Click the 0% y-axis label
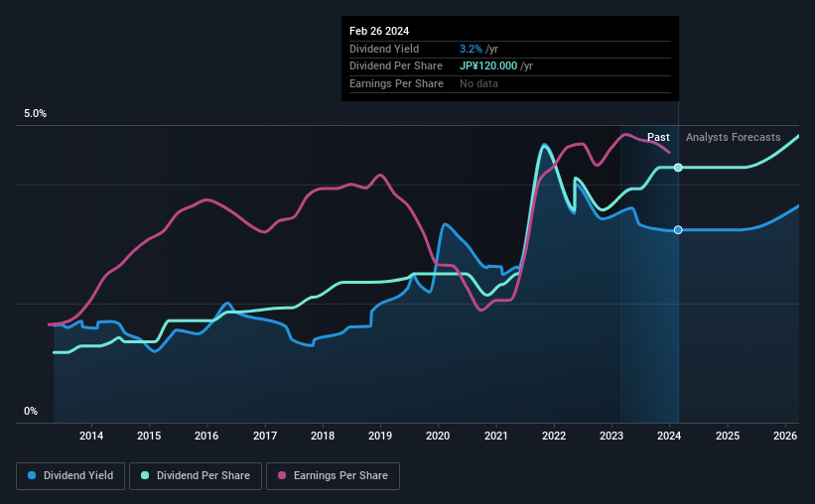815x504 pixels. coord(31,411)
